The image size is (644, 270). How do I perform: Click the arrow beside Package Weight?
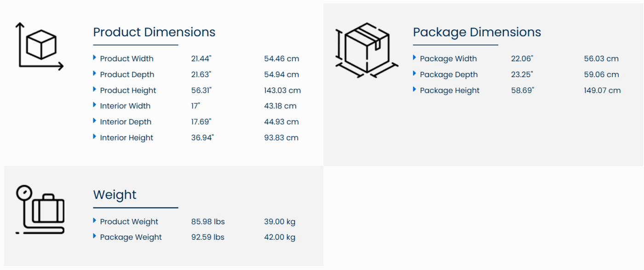click(x=95, y=236)
